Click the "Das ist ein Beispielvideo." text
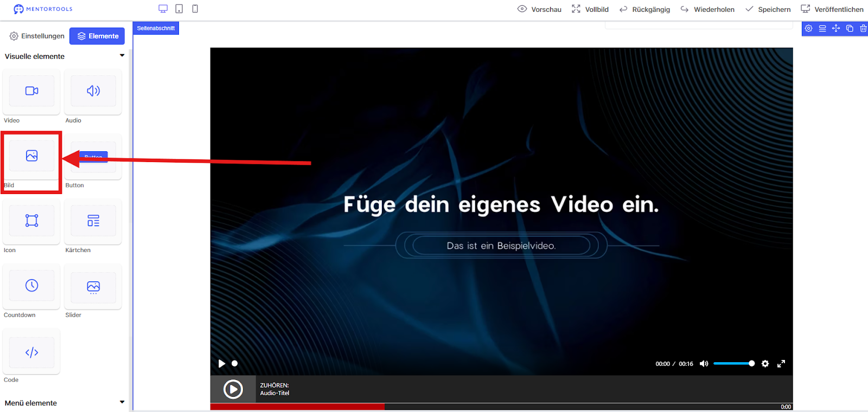Image resolution: width=868 pixels, height=412 pixels. (x=501, y=246)
